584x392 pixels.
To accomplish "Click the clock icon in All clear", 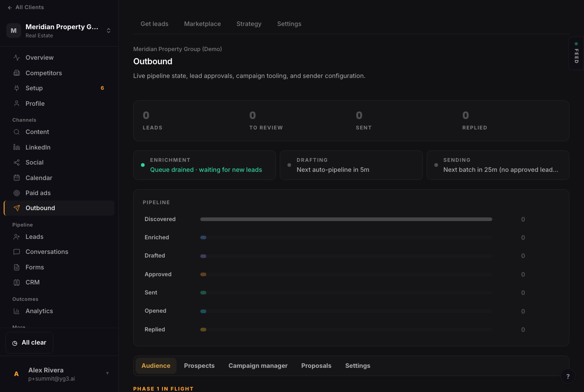I will (15, 343).
